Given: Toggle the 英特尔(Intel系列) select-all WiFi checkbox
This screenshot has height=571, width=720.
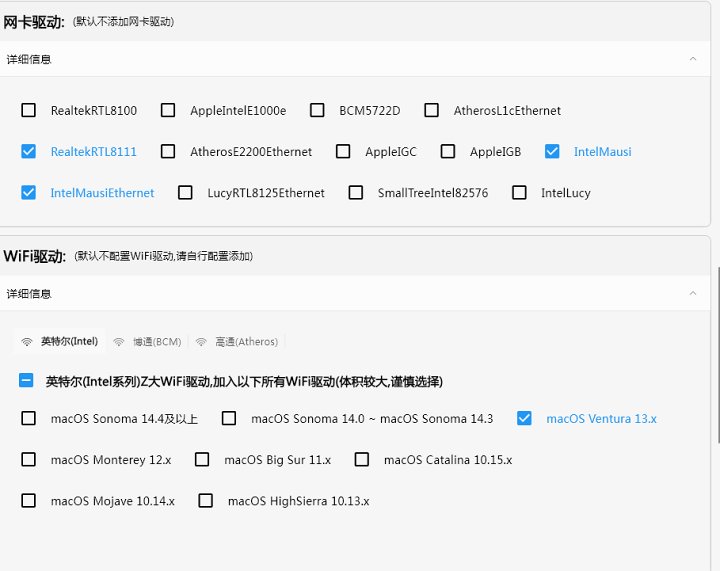Looking at the screenshot, I should pyautogui.click(x=28, y=381).
